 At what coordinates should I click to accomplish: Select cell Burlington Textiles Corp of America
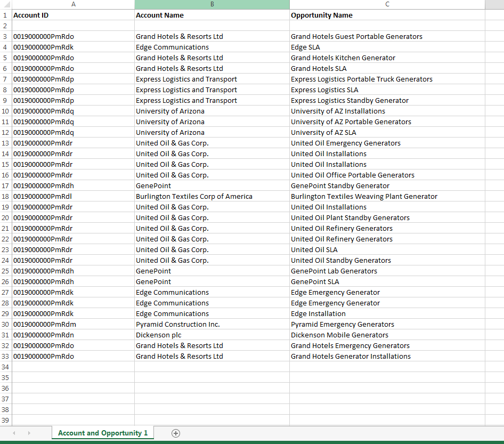click(x=212, y=197)
